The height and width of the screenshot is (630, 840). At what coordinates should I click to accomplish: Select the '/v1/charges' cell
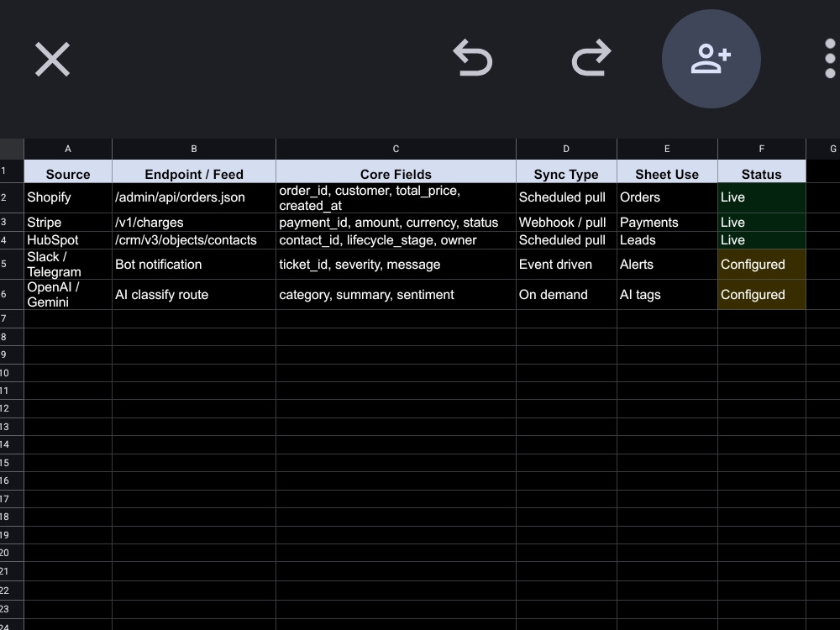click(194, 223)
